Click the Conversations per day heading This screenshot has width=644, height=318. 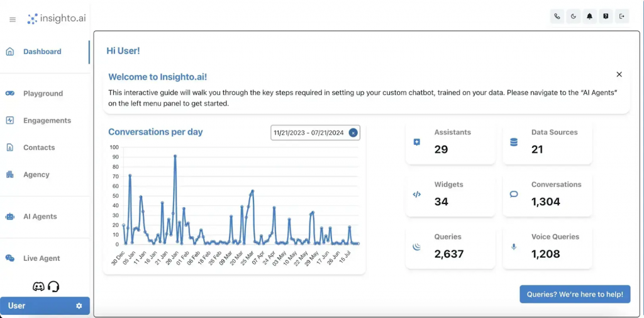(156, 132)
